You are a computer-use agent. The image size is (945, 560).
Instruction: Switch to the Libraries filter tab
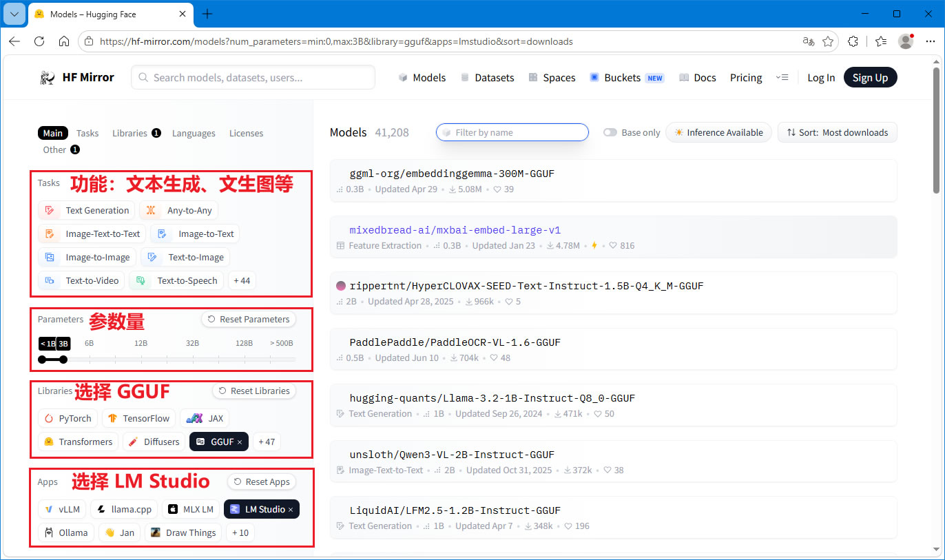point(136,134)
